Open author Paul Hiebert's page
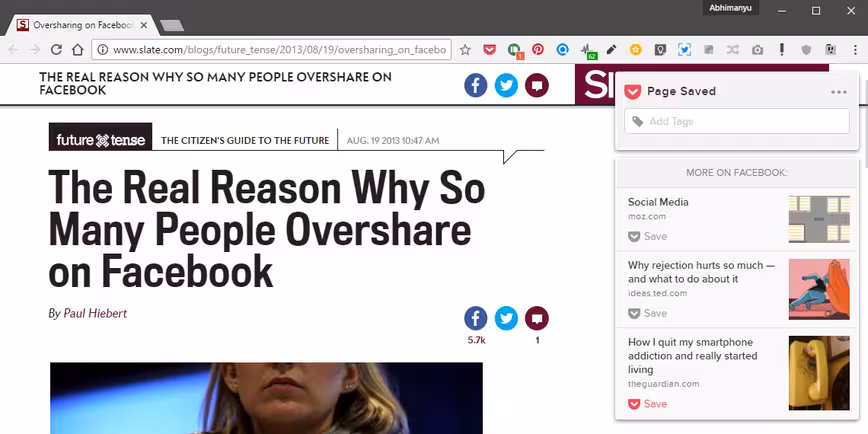The height and width of the screenshot is (434, 868). [95, 313]
